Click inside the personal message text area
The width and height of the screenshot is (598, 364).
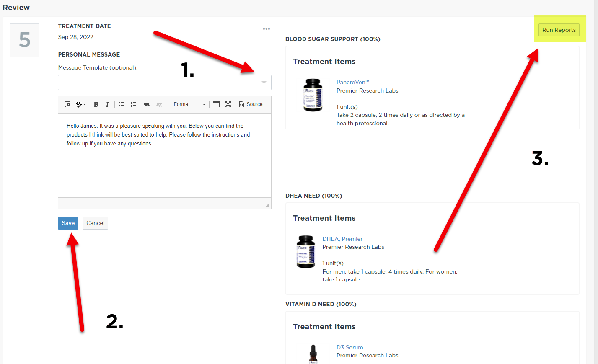164,168
